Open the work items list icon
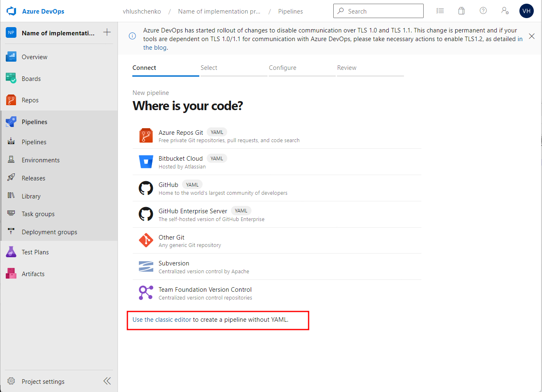Image resolution: width=542 pixels, height=392 pixels. point(440,11)
